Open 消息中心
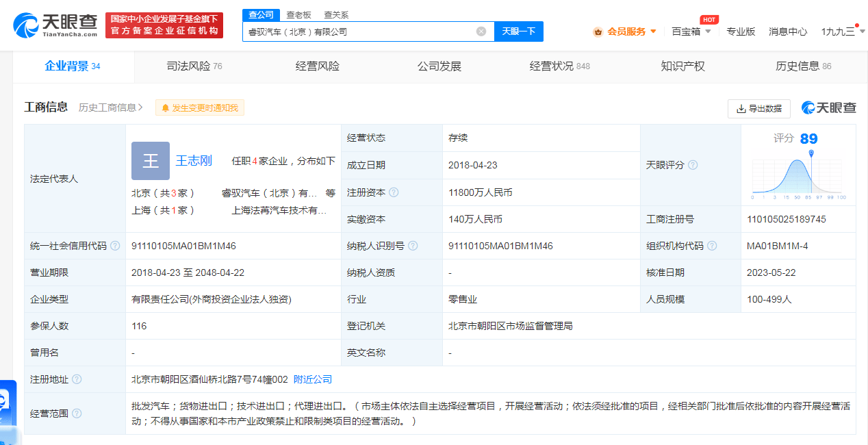This screenshot has height=445, width=868. click(x=788, y=31)
